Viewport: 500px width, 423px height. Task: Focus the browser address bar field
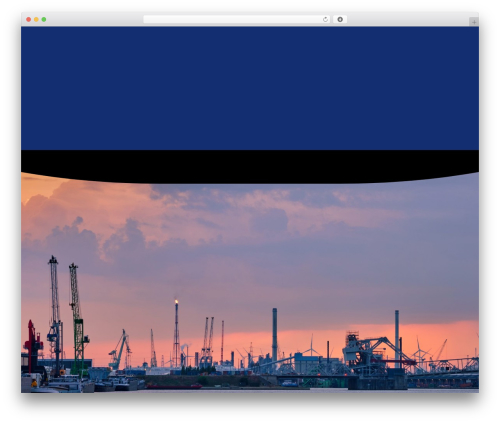237,20
